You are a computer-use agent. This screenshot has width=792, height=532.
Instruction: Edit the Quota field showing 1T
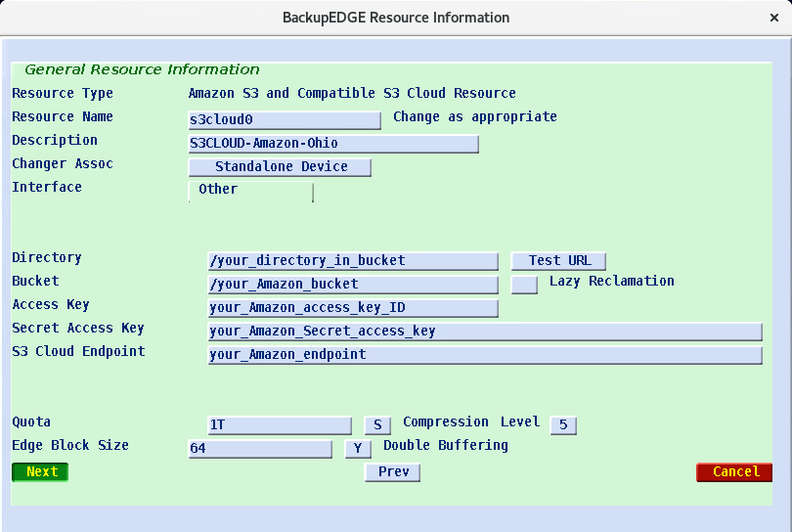(x=280, y=424)
